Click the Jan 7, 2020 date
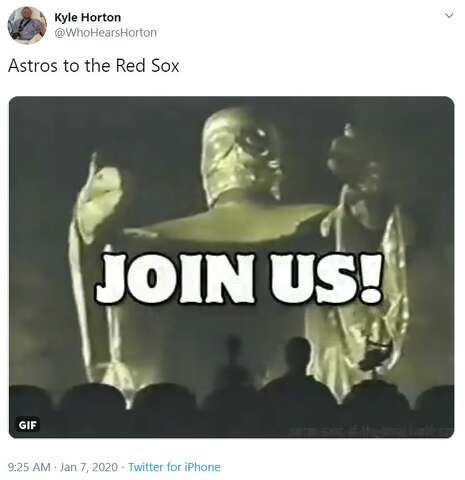Screen dimensions: 465x480 89,467
